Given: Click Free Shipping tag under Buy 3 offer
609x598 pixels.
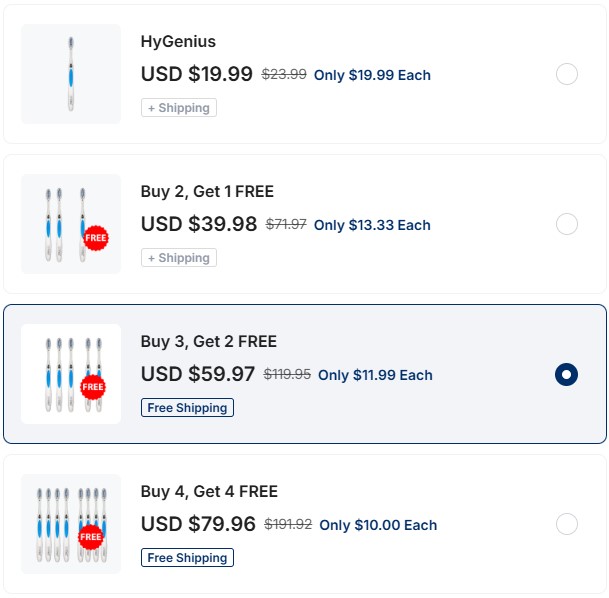Looking at the screenshot, I should pos(187,408).
